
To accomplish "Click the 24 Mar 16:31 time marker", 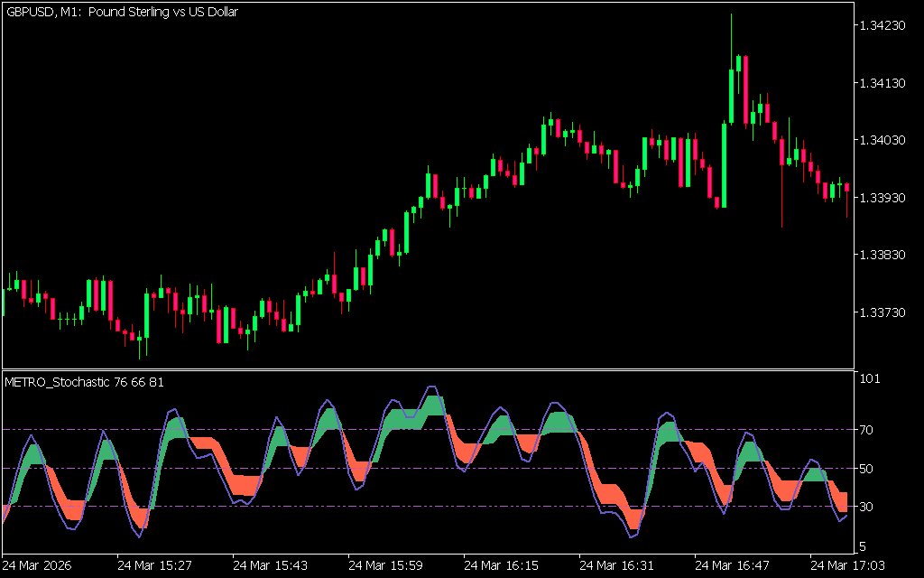I will (616, 565).
